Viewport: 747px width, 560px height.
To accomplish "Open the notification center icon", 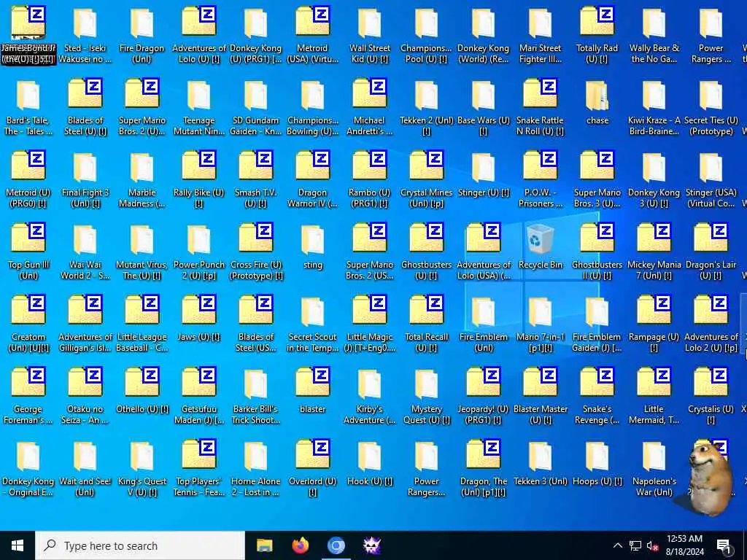I will coord(724,546).
